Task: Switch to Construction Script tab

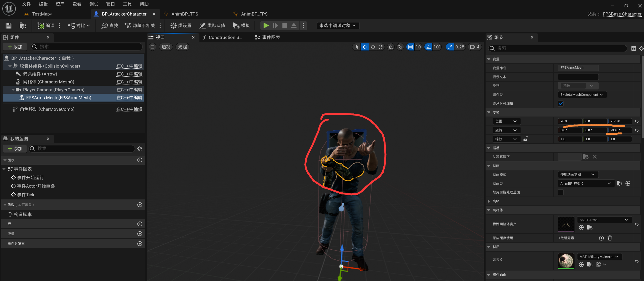Action: 222,37
